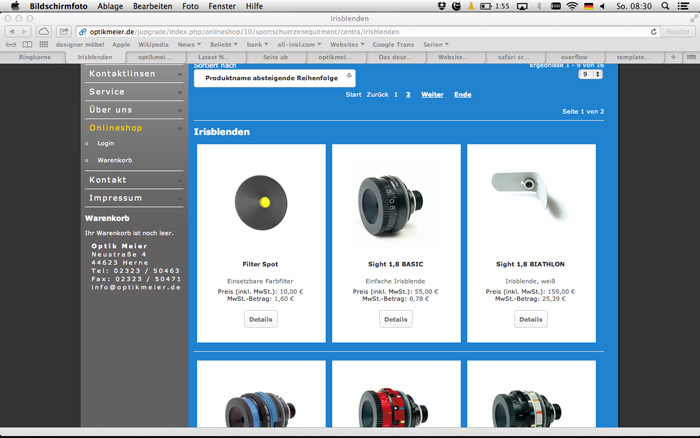The width and height of the screenshot is (700, 438).
Task: Expand the News bookmarks folder
Action: tap(189, 45)
